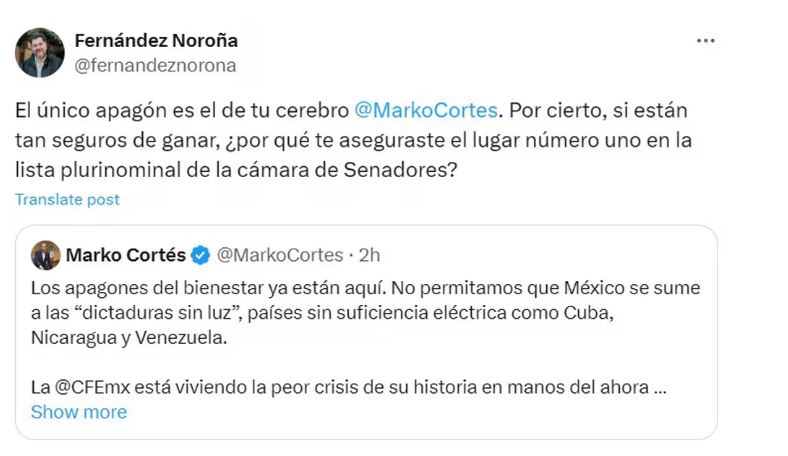Image resolution: width=788 pixels, height=456 pixels.
Task: Click the truncation ellipsis in the quoted post
Action: click(x=659, y=387)
